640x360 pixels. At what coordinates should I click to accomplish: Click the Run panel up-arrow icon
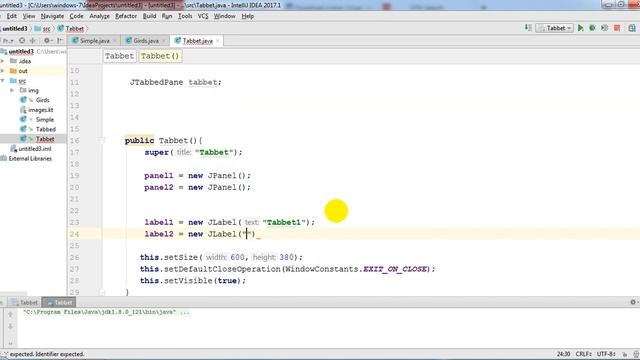pyautogui.click(x=11, y=314)
